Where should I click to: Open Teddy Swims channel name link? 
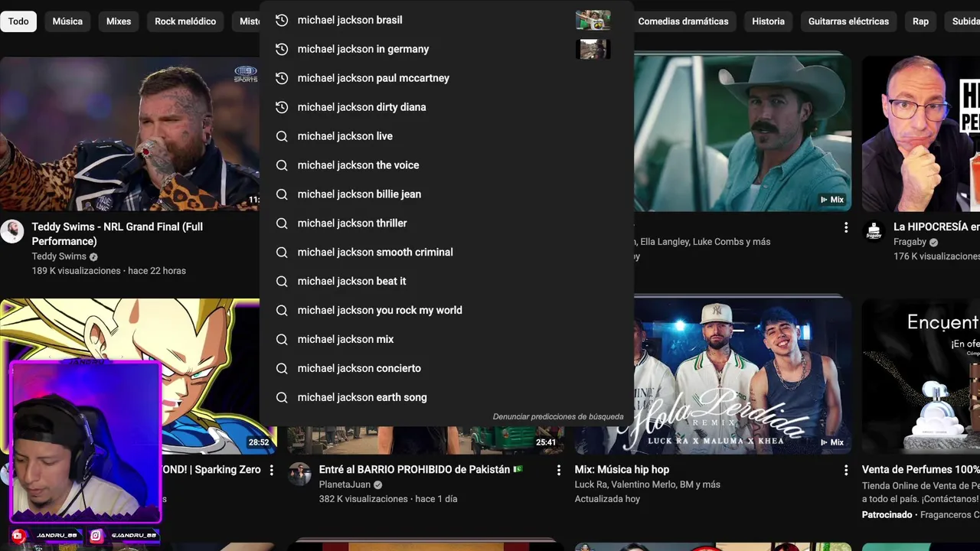pyautogui.click(x=59, y=256)
